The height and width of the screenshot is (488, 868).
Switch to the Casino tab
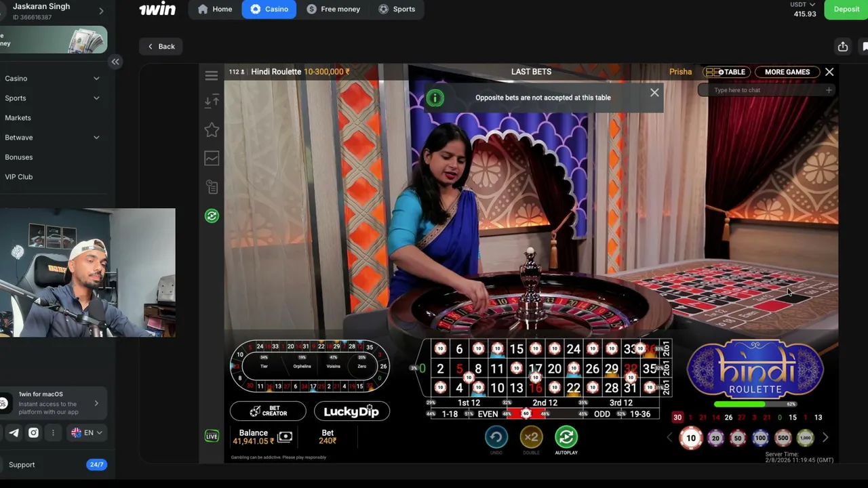269,9
